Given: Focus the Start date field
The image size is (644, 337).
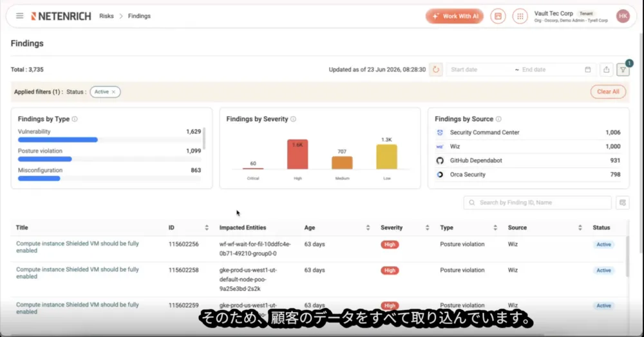Looking at the screenshot, I should tap(480, 70).
